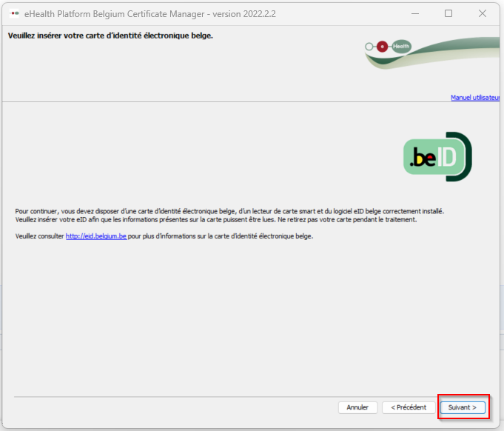
Task: Cancel the wizard with Annuler
Action: [357, 407]
